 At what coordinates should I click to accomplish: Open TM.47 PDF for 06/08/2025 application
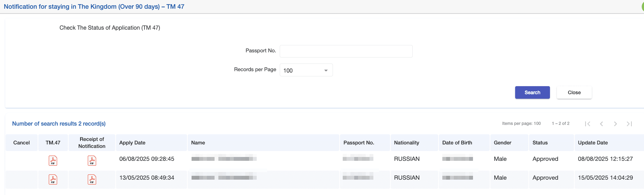click(x=53, y=160)
